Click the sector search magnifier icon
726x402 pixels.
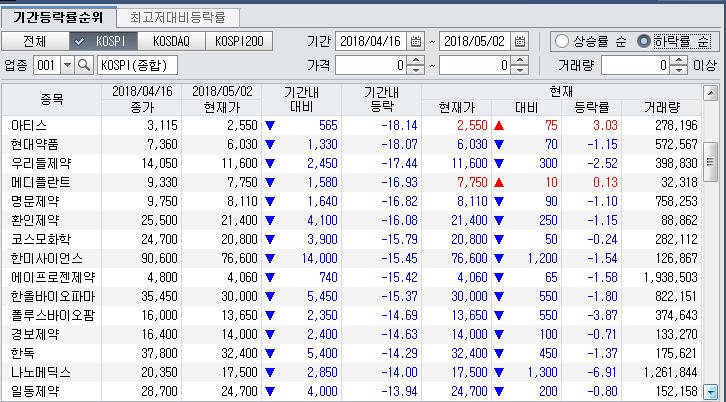(x=84, y=65)
